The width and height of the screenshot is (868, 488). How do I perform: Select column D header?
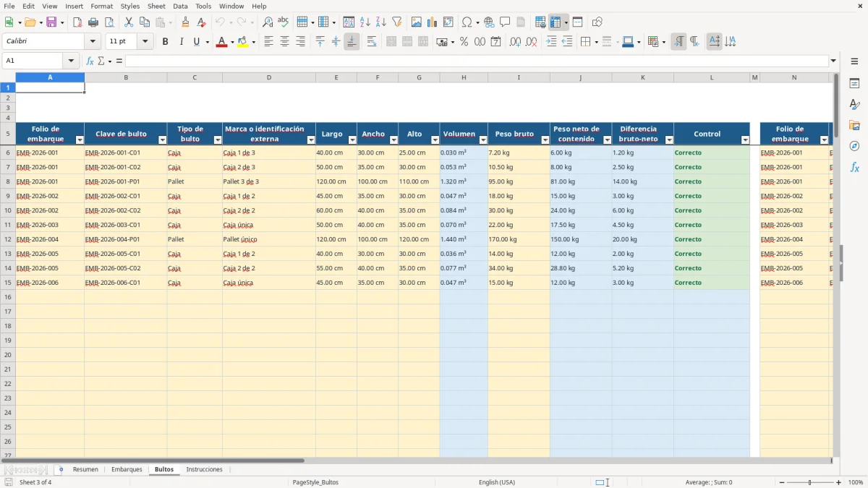[x=269, y=77]
